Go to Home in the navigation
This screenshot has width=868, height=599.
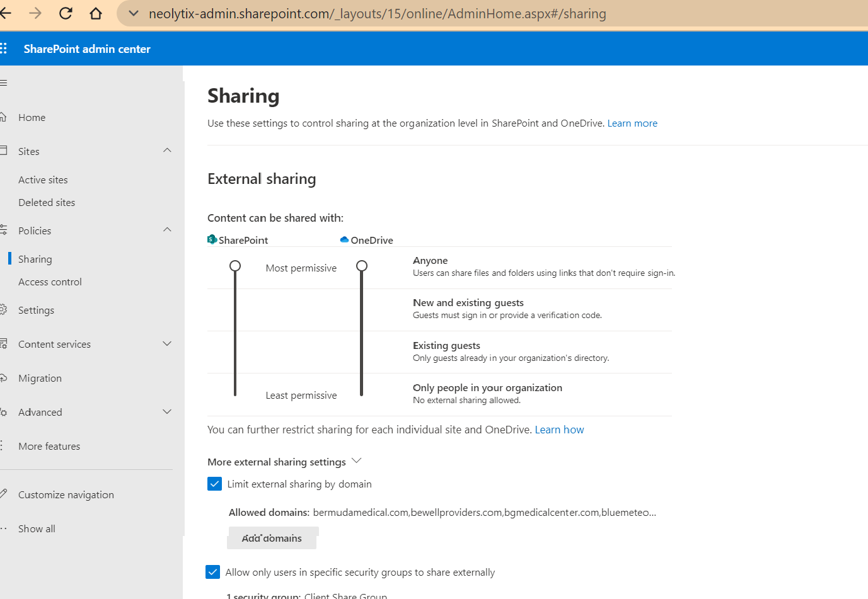pyautogui.click(x=32, y=118)
